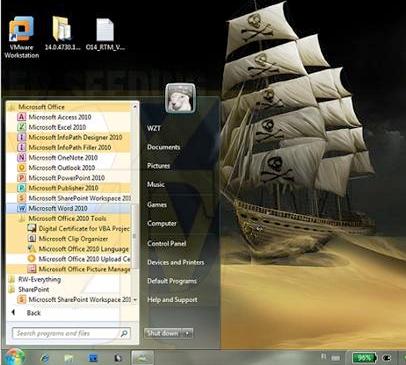Open Devices and Printers
This screenshot has height=365, width=406.
[x=176, y=262]
